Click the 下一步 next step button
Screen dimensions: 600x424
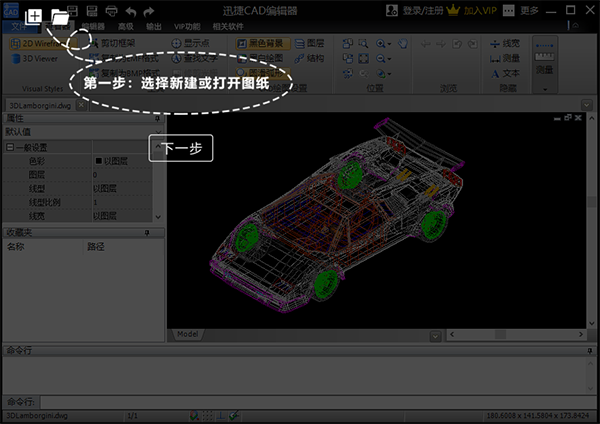(x=181, y=148)
